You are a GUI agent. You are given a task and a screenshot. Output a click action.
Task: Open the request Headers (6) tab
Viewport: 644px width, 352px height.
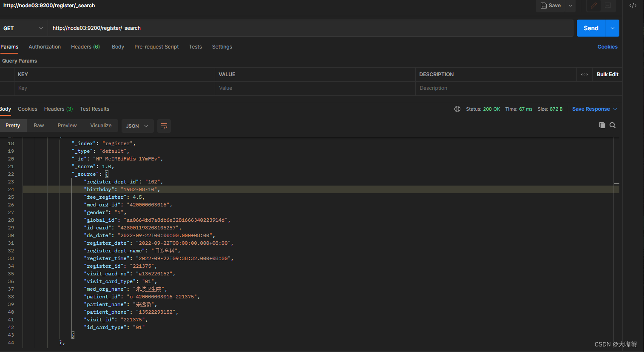click(x=85, y=47)
